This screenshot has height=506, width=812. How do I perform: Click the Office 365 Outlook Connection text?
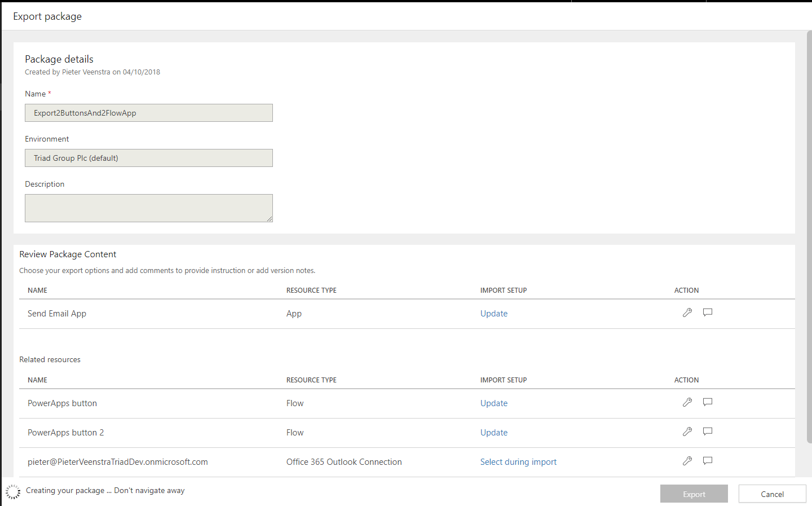pos(344,462)
